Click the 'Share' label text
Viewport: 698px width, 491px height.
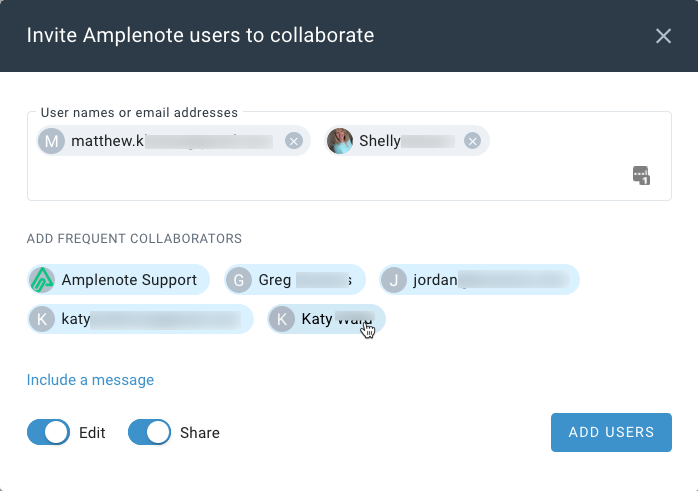coord(200,433)
